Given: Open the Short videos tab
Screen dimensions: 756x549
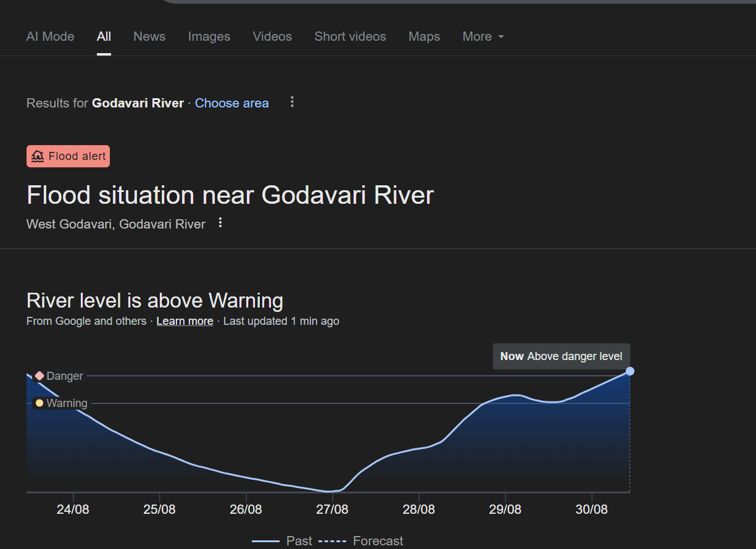Looking at the screenshot, I should point(350,36).
